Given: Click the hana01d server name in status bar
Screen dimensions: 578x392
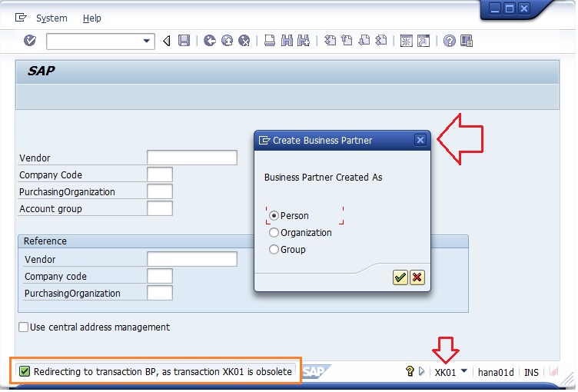Looking at the screenshot, I should coord(496,373).
